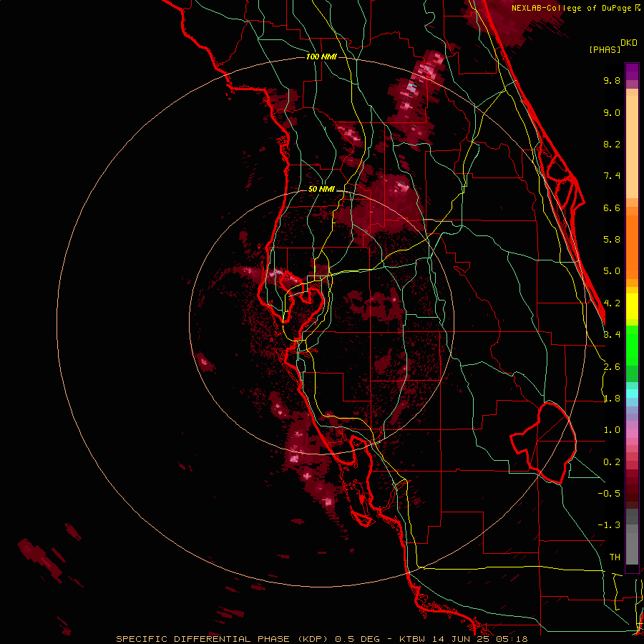Click the 9.8 value on the color scale
The height and width of the screenshot is (644, 644).
tap(612, 80)
